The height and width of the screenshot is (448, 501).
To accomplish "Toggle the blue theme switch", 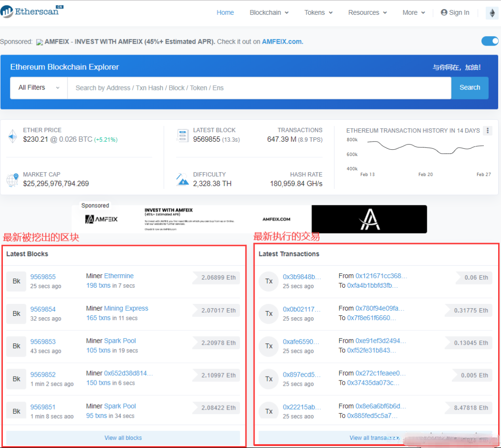I will click(x=490, y=41).
